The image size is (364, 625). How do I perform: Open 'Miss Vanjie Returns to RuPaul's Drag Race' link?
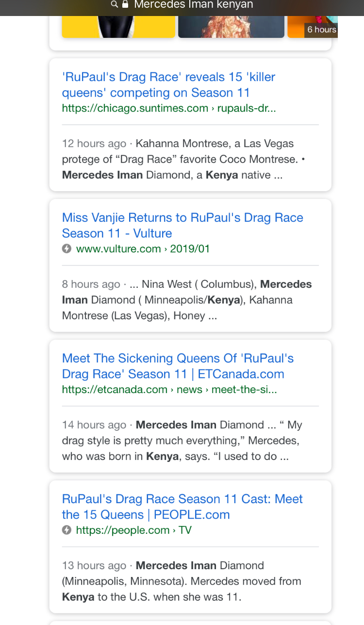point(182,226)
